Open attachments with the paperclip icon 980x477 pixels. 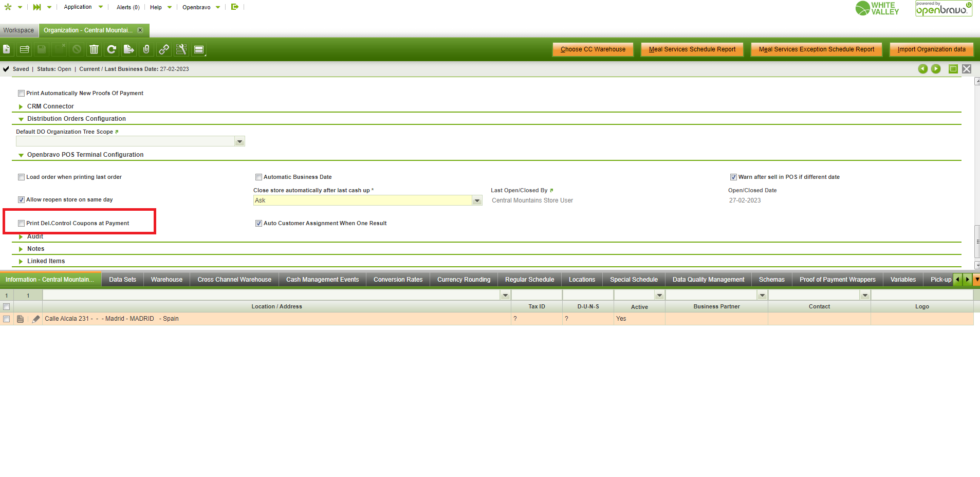point(146,49)
